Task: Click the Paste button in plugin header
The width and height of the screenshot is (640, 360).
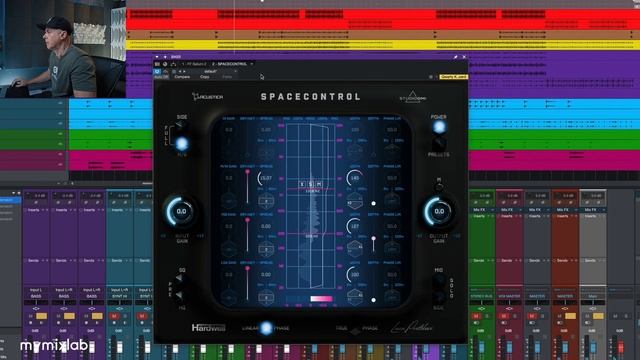Action: pos(227,77)
